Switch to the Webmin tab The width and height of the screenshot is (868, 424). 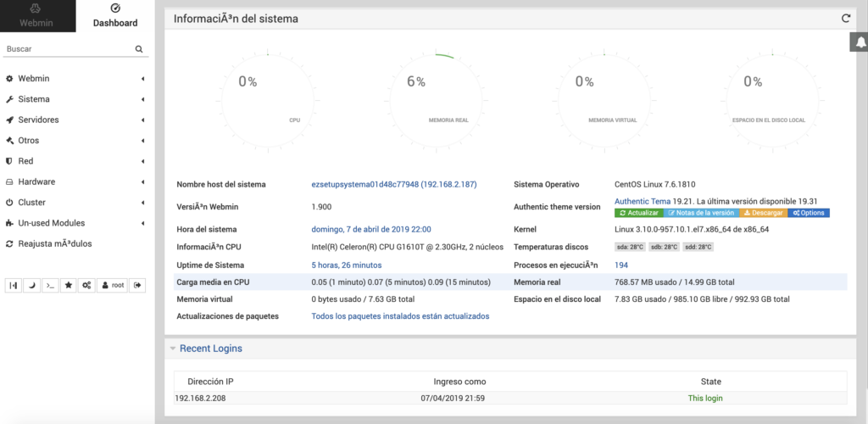click(37, 16)
